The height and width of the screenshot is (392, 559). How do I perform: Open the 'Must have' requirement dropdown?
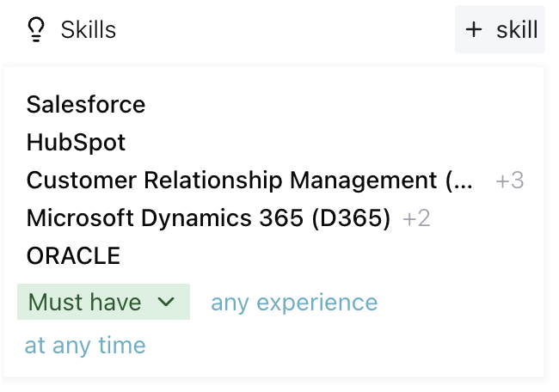(103, 303)
